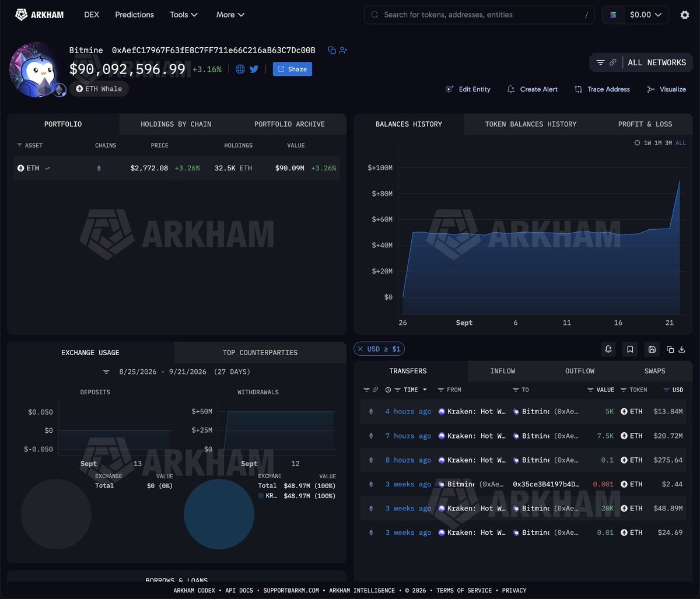Viewport: 700px width, 599px height.
Task: Switch to HOLDINGS BY CHAIN tab
Action: click(x=176, y=124)
